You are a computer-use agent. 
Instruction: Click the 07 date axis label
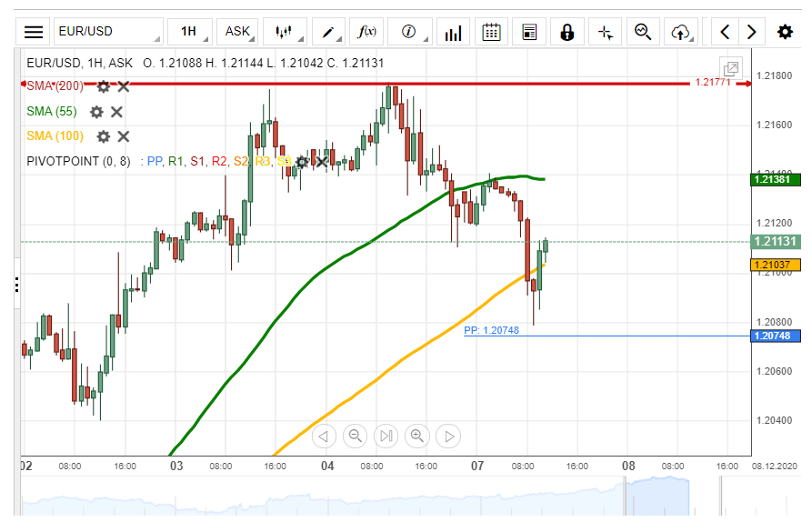click(x=477, y=466)
